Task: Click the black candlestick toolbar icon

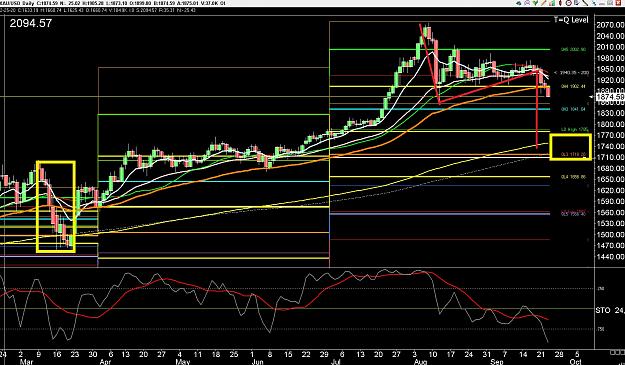Action: tap(560, 3)
